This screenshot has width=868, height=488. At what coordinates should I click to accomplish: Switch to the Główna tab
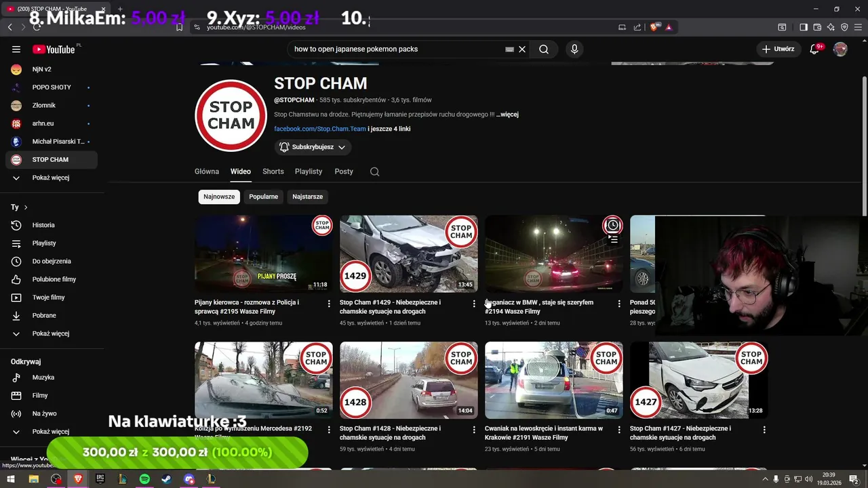point(207,171)
